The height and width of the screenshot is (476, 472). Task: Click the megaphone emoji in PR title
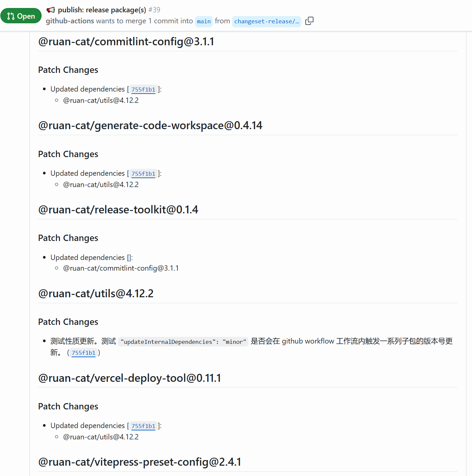click(x=51, y=10)
